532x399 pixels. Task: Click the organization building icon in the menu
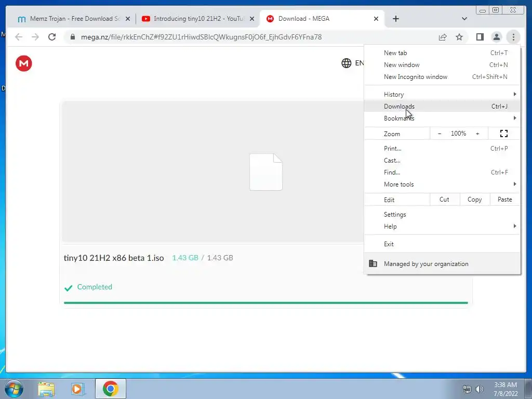[373, 263]
